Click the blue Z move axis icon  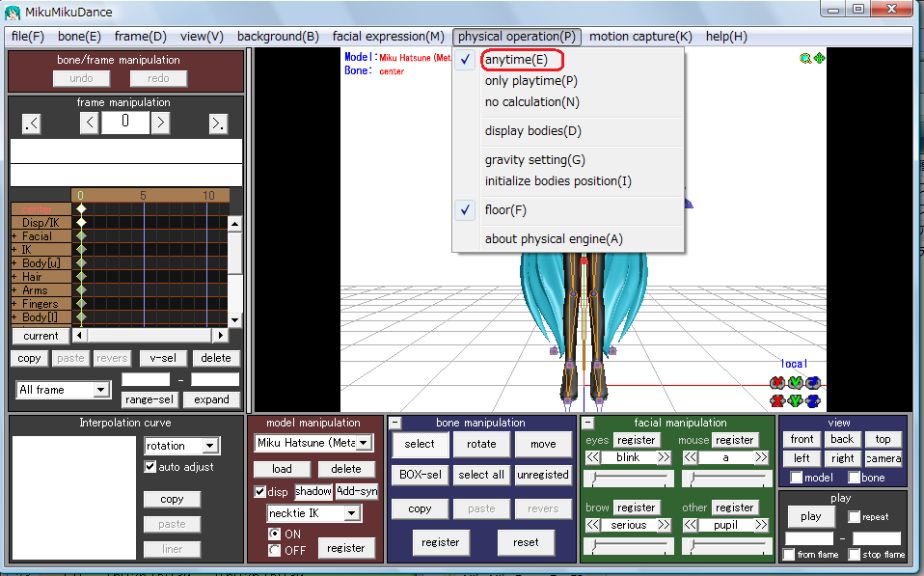click(813, 401)
